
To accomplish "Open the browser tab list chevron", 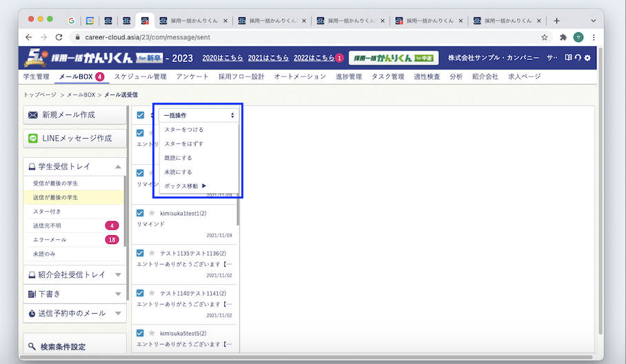I will pos(594,21).
